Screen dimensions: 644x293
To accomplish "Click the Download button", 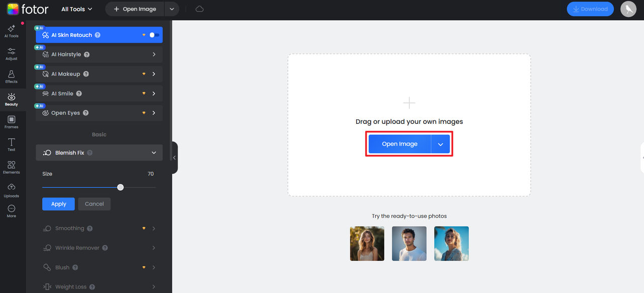I will [x=590, y=9].
